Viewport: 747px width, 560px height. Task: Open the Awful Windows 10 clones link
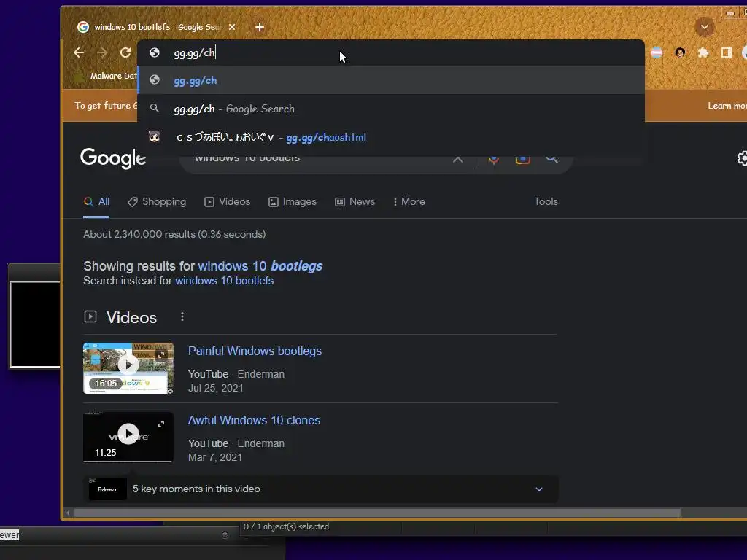coord(254,421)
